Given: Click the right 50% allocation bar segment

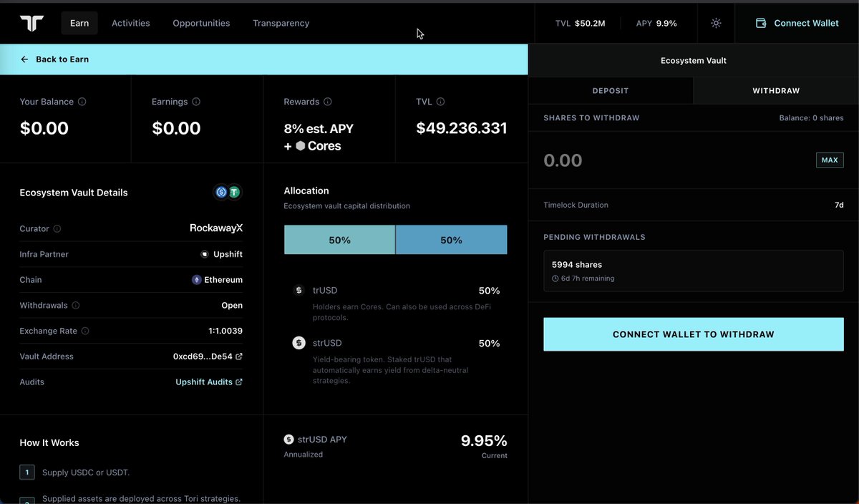Looking at the screenshot, I should pos(452,240).
